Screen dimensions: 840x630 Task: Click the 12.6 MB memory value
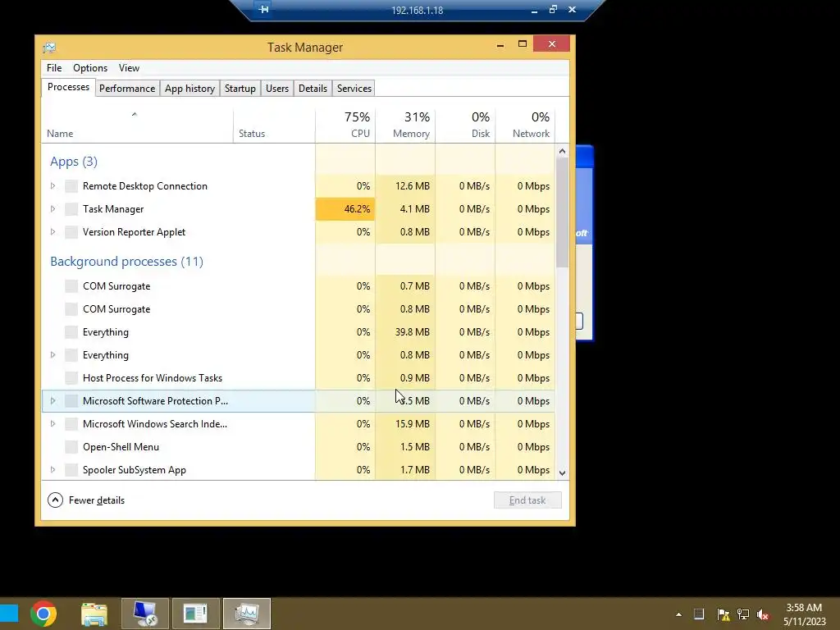(413, 186)
